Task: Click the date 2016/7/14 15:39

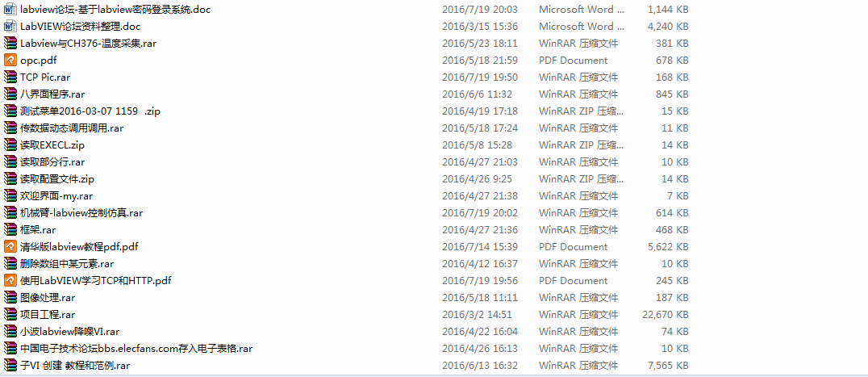Action: pos(480,247)
